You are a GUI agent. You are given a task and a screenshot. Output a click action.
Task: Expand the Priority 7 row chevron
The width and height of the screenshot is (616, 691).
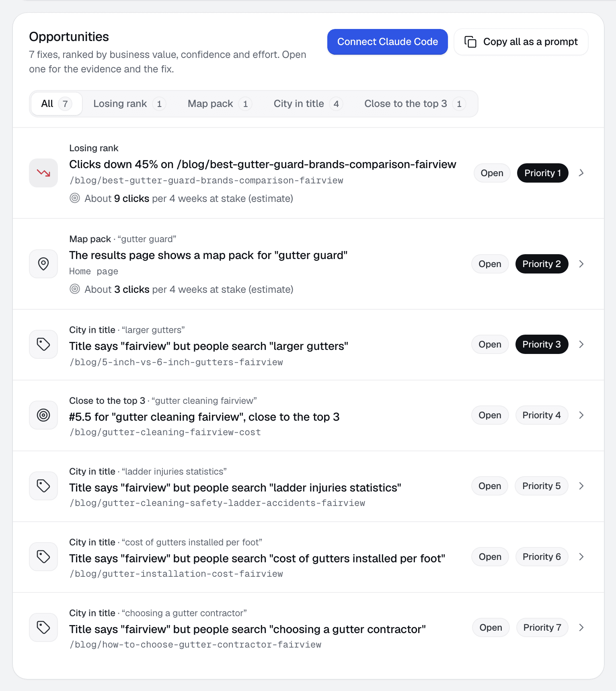(581, 627)
